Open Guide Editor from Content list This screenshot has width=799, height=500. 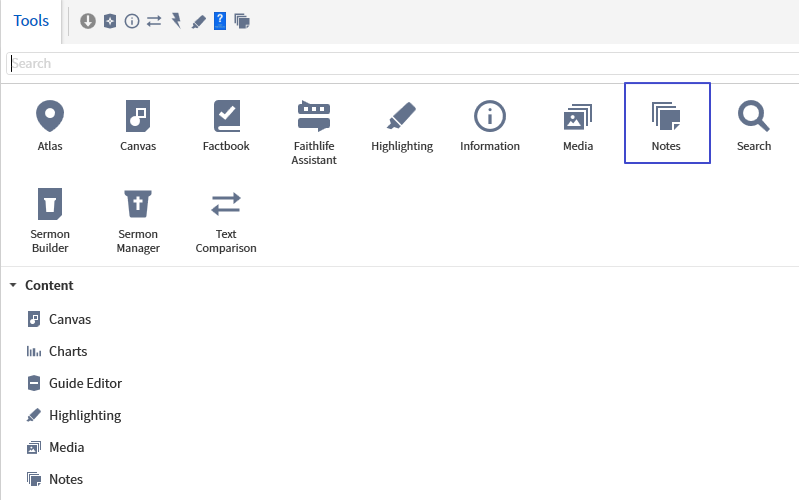point(74,383)
